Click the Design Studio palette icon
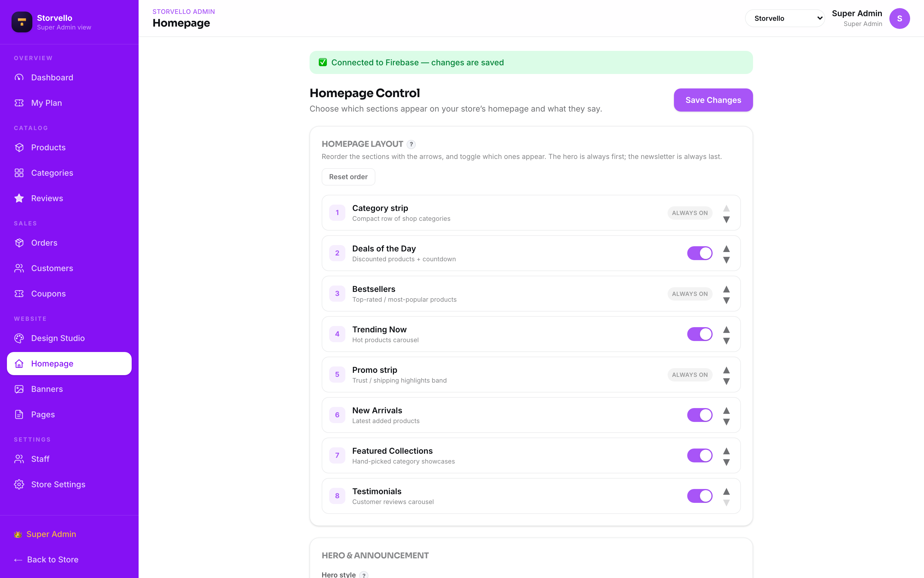This screenshot has height=578, width=924. pyautogui.click(x=19, y=338)
